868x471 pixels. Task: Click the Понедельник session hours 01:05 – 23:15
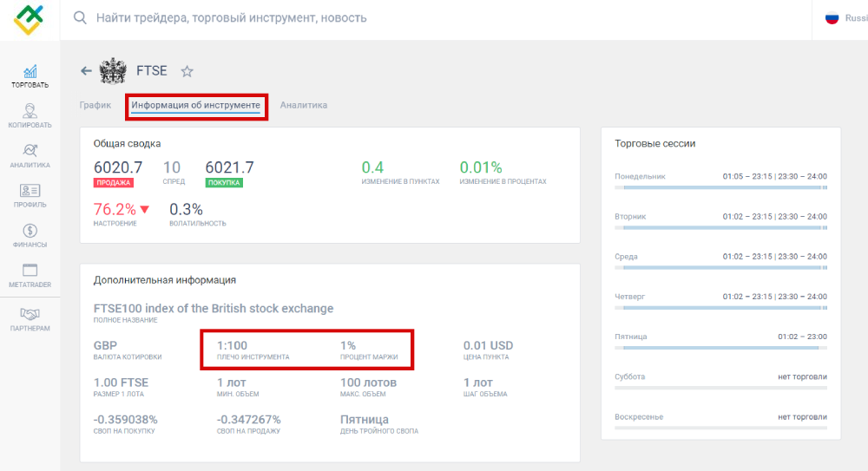tap(746, 177)
